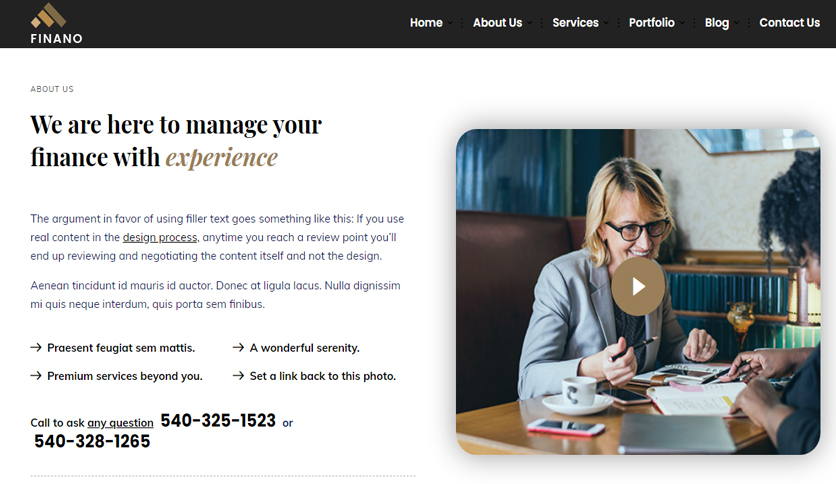Viewport: 836px width, 484px height.
Task: Call the 540-325-1523 phone number
Action: coord(218,421)
